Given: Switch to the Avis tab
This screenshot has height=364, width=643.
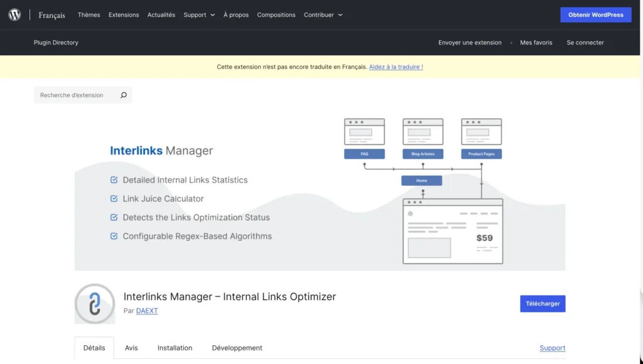Looking at the screenshot, I should click(x=131, y=348).
